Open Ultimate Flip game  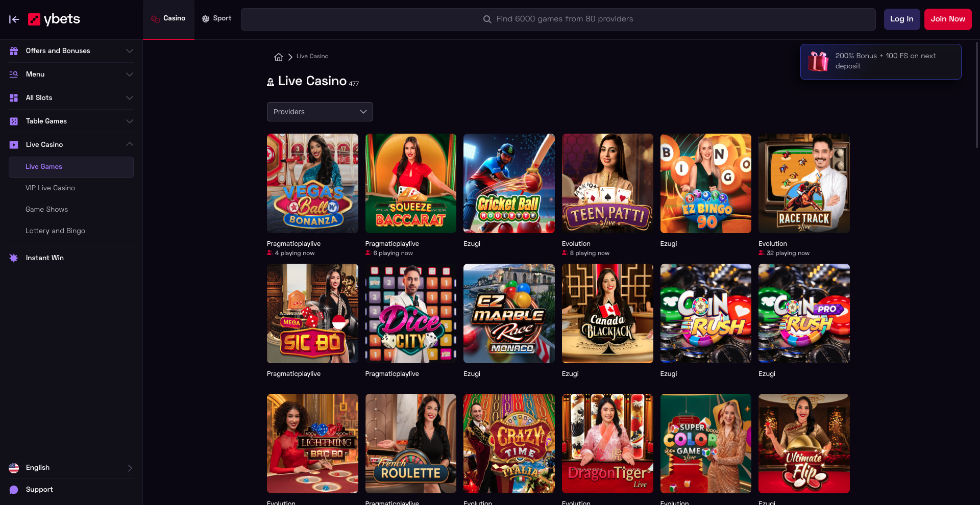pos(804,444)
